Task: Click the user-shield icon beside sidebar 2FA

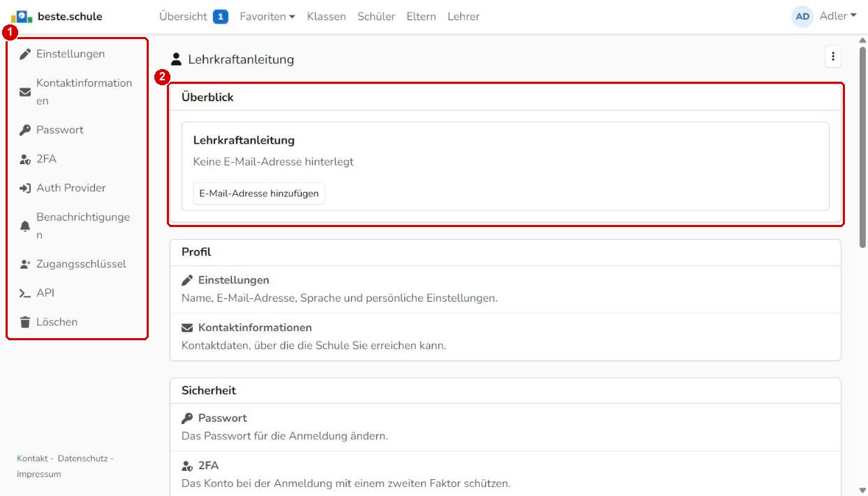Action: (25, 159)
